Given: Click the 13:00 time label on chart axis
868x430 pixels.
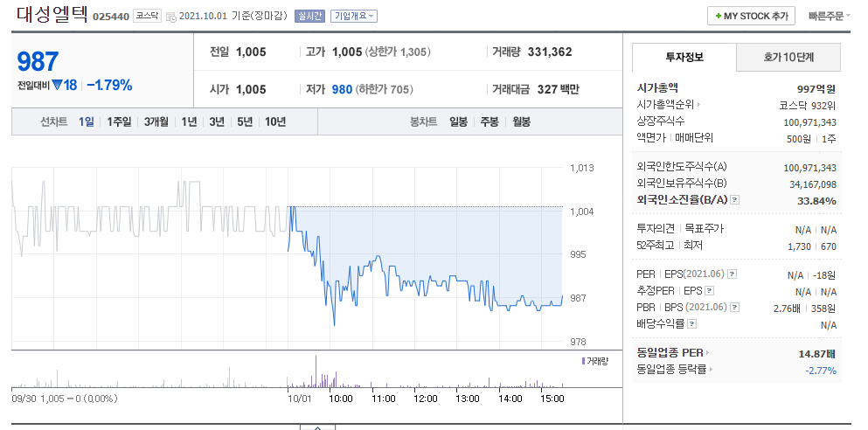Looking at the screenshot, I should [x=467, y=399].
